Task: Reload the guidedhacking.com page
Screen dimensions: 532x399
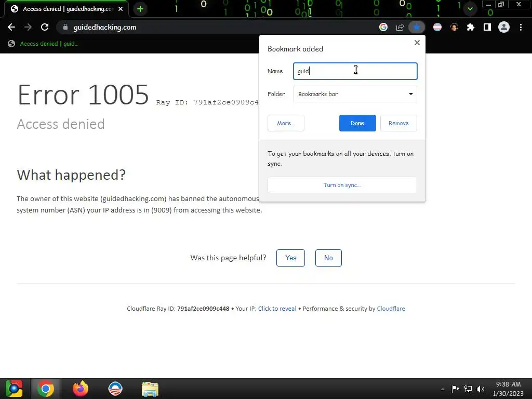Action: (45, 27)
